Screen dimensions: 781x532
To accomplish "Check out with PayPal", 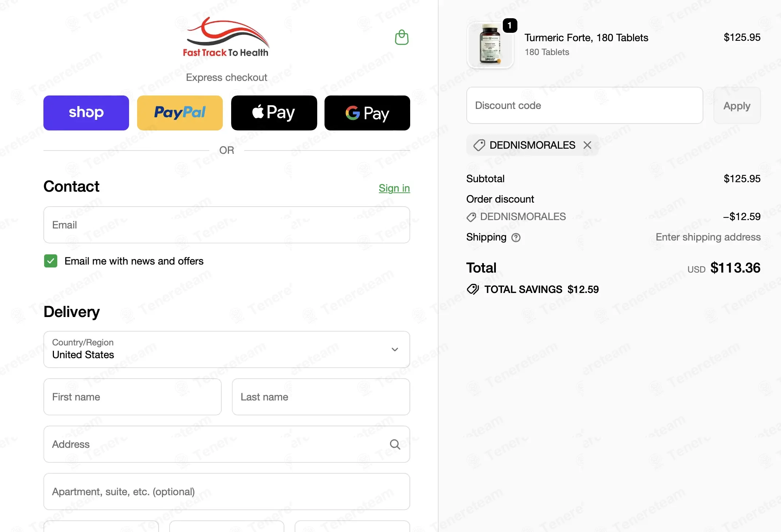I will pos(180,113).
